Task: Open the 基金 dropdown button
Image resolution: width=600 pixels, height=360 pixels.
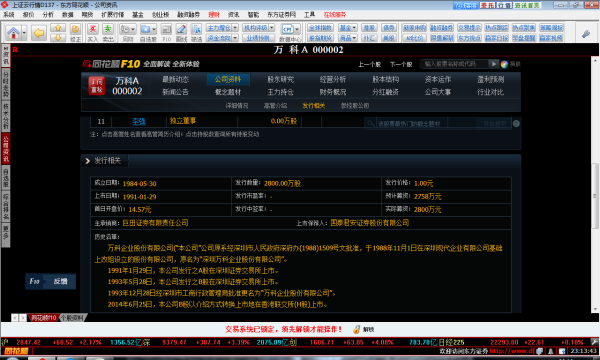Action: (348, 28)
